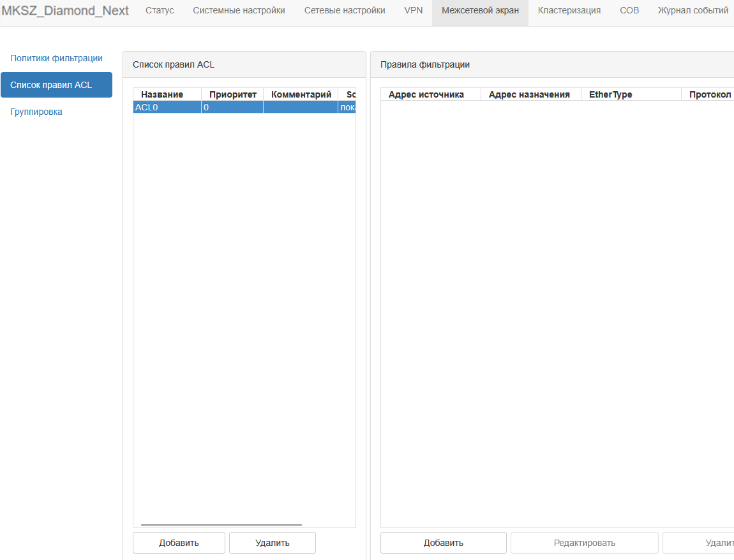The width and height of the screenshot is (734, 560).
Task: Select the СОВ tab
Action: (x=629, y=11)
